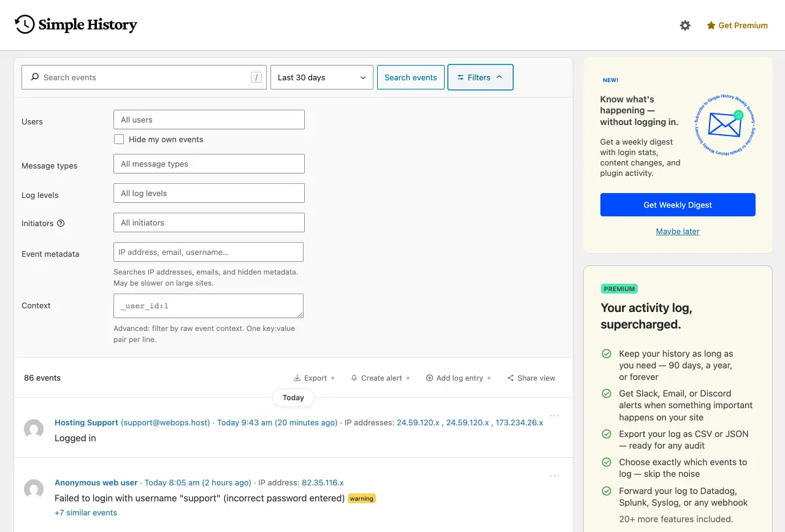Click the yellow warning badge

click(362, 498)
